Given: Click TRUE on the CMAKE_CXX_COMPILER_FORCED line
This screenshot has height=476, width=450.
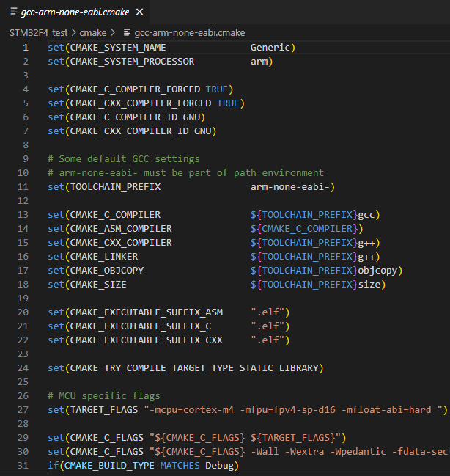Looking at the screenshot, I should (228, 103).
